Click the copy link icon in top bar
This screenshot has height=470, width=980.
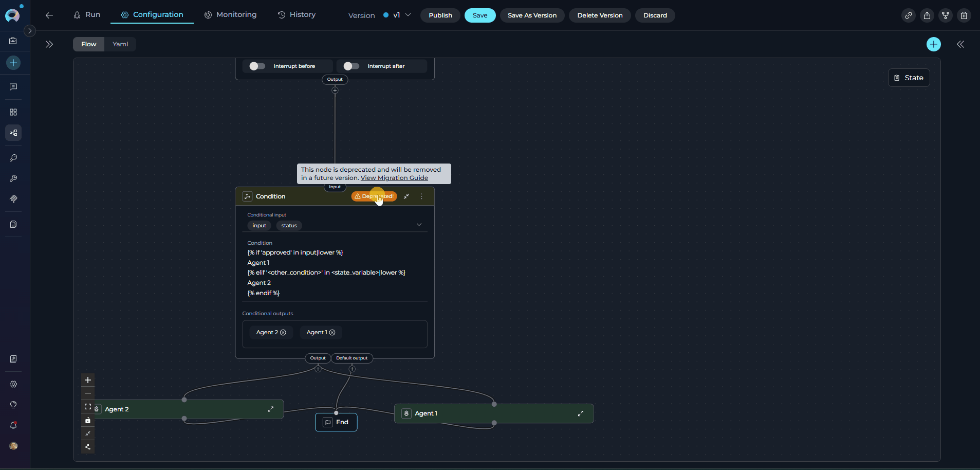point(908,15)
